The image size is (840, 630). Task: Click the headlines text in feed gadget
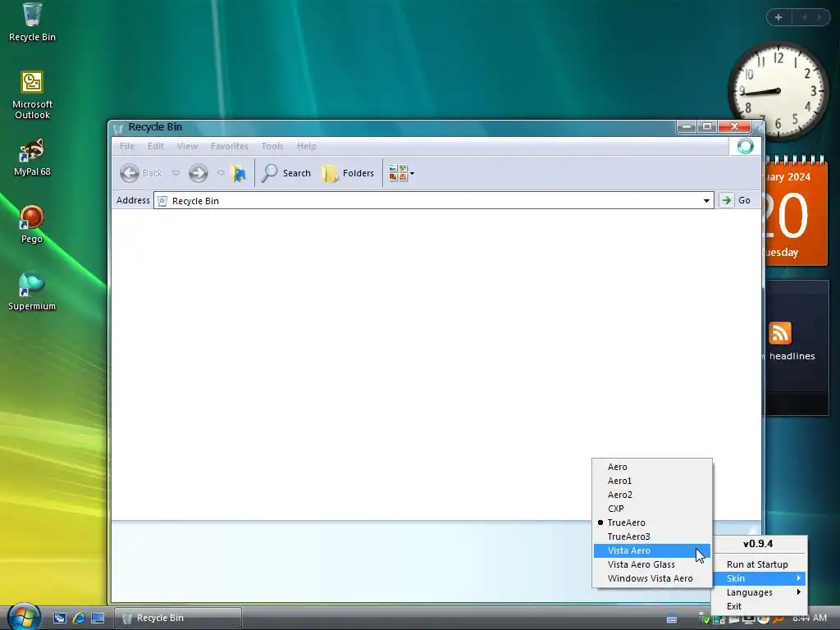click(x=792, y=356)
